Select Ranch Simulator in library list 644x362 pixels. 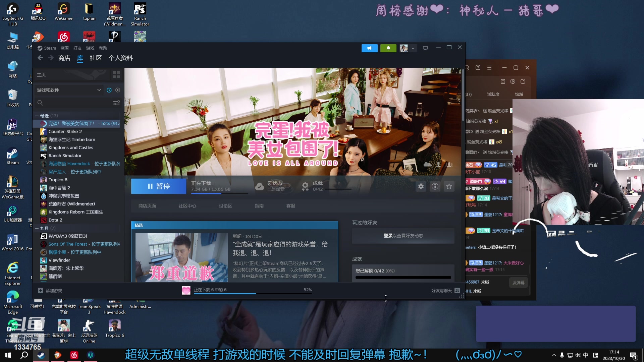[65, 156]
